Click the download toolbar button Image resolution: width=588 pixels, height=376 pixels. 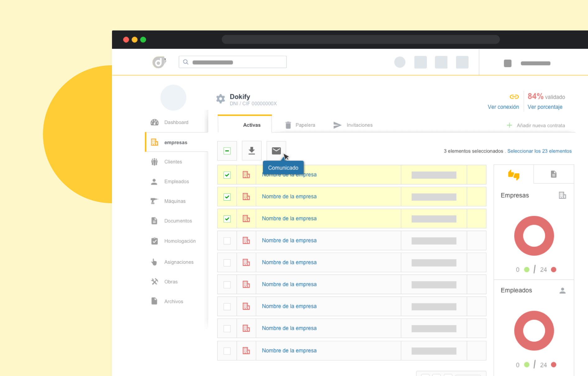pos(252,151)
